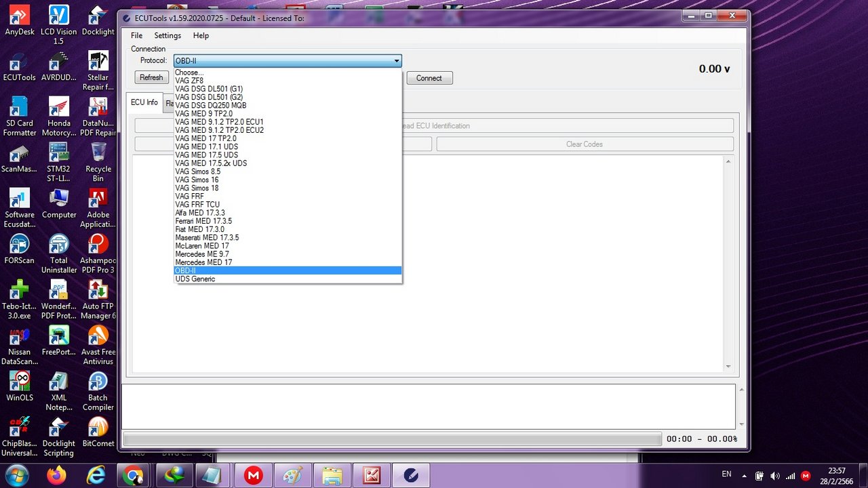Open SD Card Formatter icon
Viewport: 868px width, 488px height.
click(x=19, y=117)
